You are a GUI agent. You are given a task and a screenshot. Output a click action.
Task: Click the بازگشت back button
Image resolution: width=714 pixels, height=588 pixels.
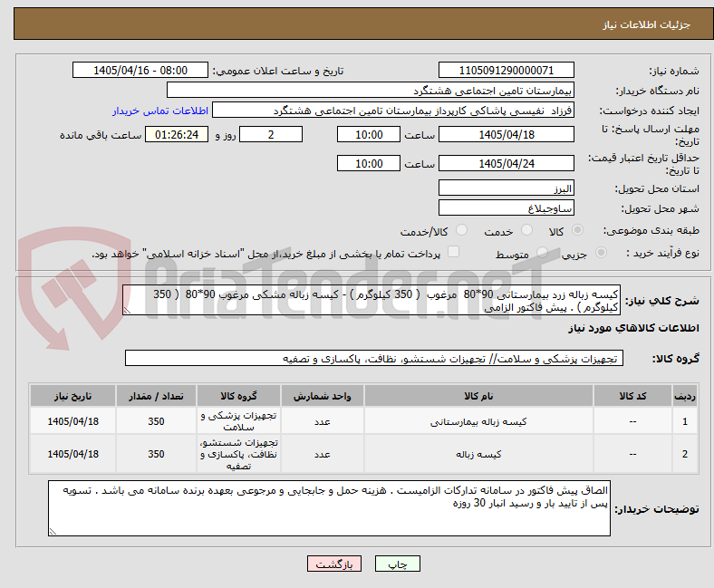point(334,564)
